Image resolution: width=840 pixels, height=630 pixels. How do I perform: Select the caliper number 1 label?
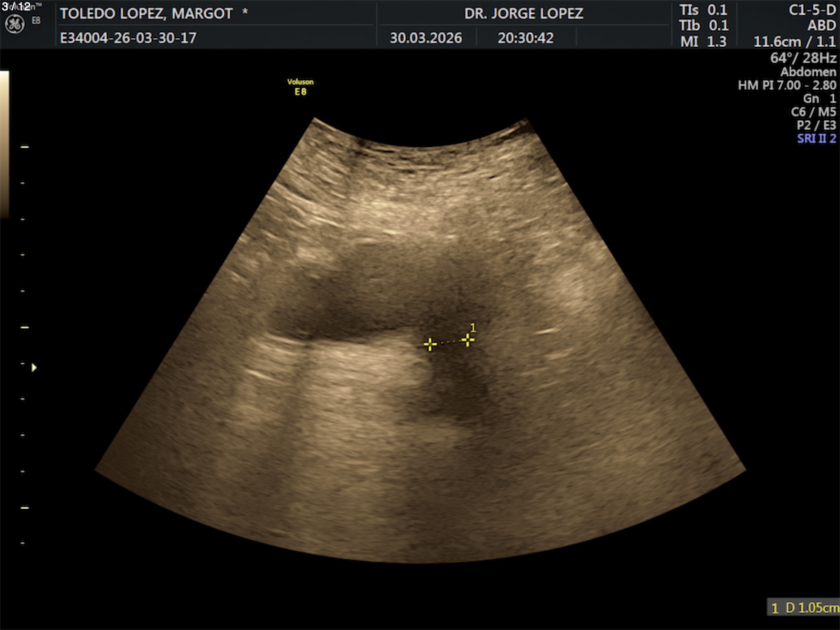(473, 327)
